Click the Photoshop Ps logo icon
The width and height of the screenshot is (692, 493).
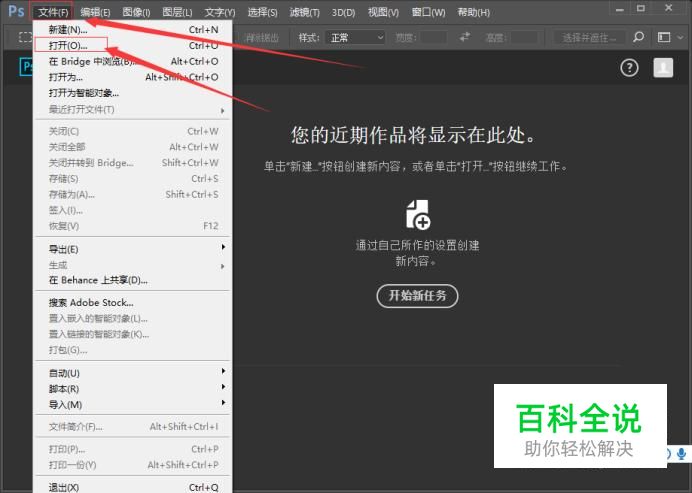coord(16,11)
